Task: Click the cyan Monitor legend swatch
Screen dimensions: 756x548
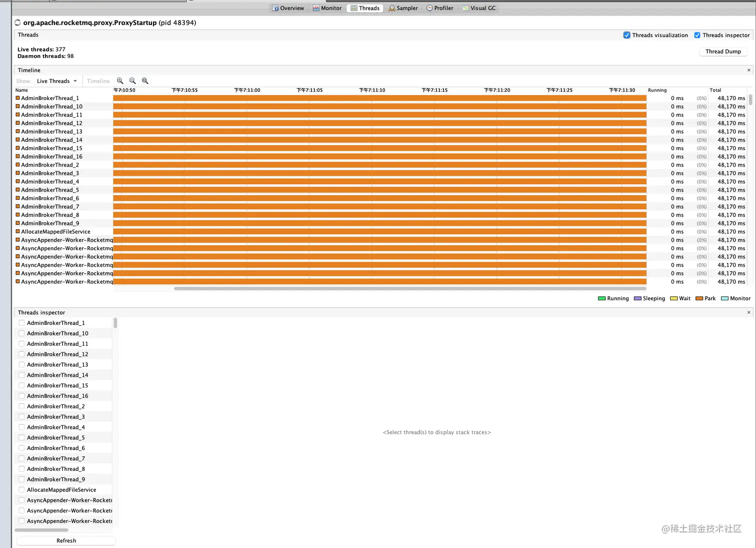Action: (724, 298)
